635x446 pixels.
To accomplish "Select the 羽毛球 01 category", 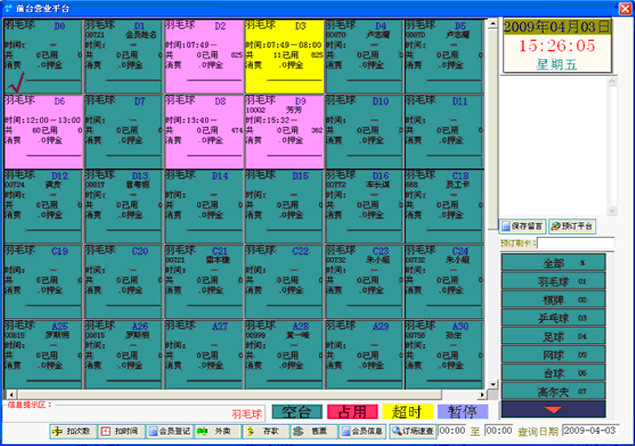I will tap(553, 282).
